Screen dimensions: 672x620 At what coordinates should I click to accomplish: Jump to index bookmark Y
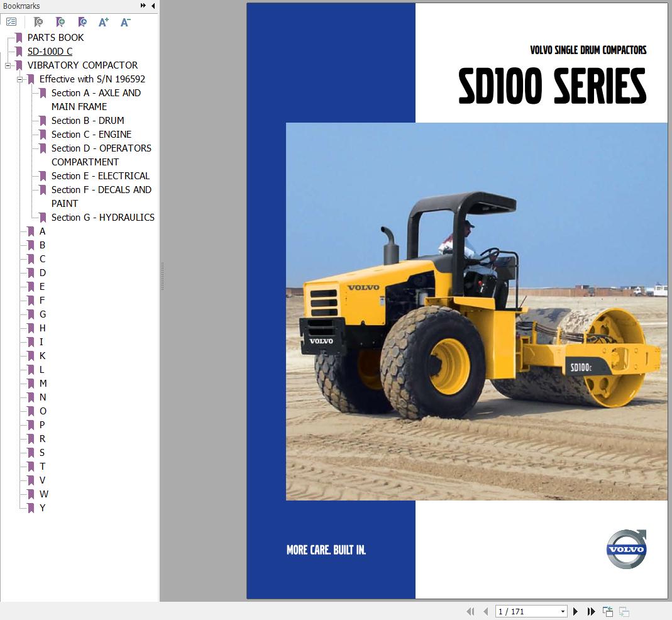42,507
